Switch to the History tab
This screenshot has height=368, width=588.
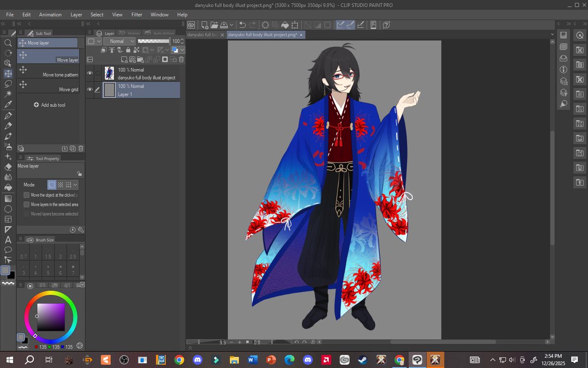pos(130,33)
